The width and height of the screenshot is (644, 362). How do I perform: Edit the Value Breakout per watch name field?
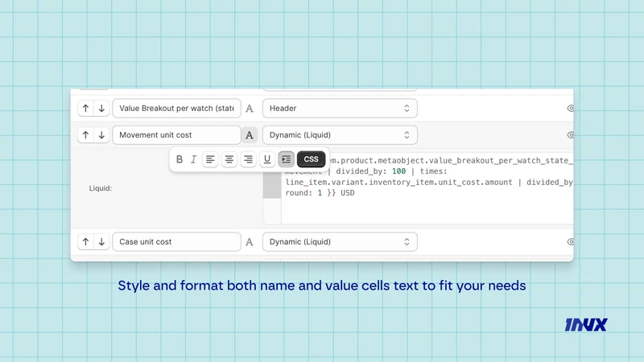[x=176, y=109]
